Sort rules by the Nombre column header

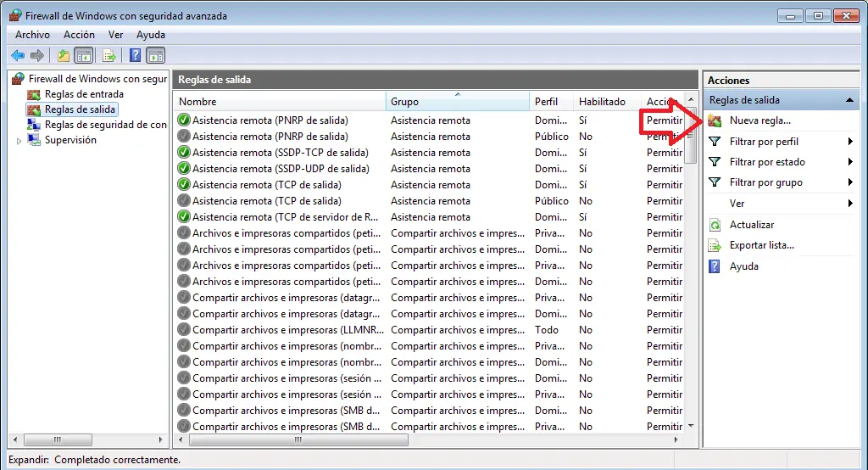pyautogui.click(x=280, y=102)
